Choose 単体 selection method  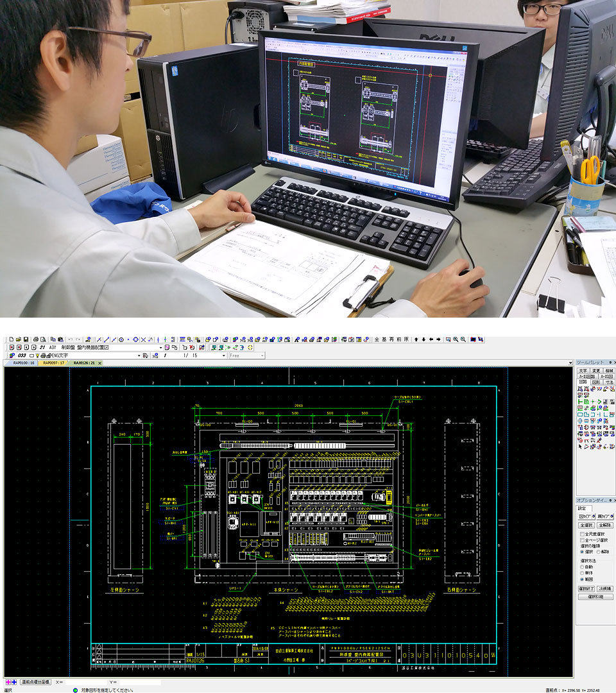point(583,573)
